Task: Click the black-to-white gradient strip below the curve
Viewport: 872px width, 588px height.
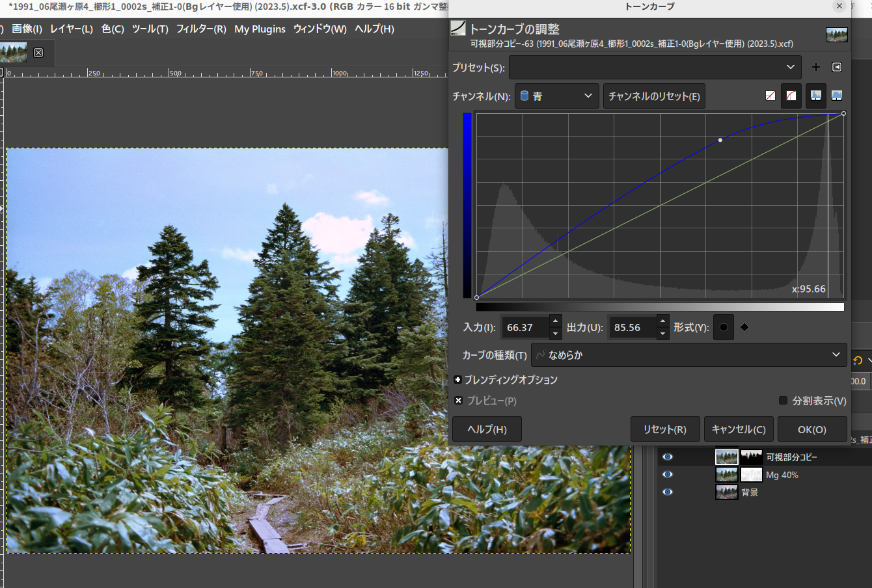Action: click(659, 306)
